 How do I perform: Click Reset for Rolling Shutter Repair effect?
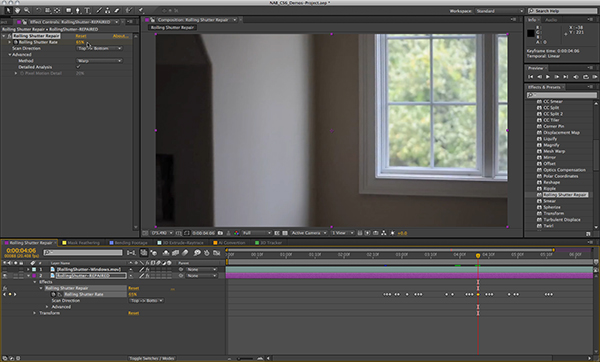pyautogui.click(x=81, y=36)
